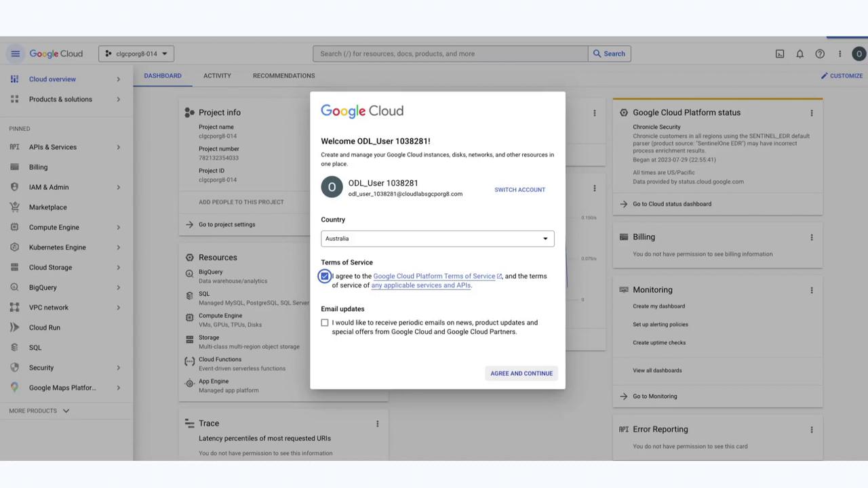Open the Trace card three-dot menu
The height and width of the screenshot is (488, 868).
[x=377, y=424]
